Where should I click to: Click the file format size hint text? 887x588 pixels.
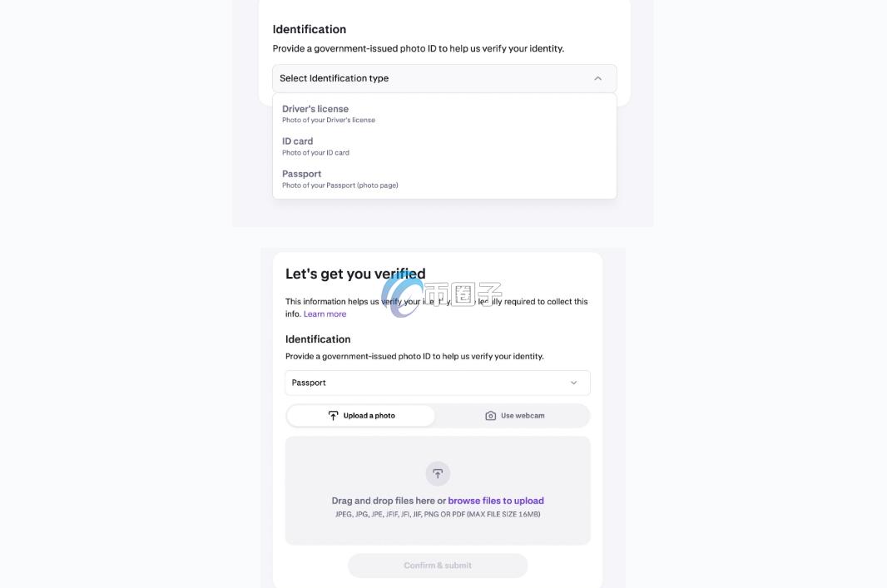[x=438, y=514]
